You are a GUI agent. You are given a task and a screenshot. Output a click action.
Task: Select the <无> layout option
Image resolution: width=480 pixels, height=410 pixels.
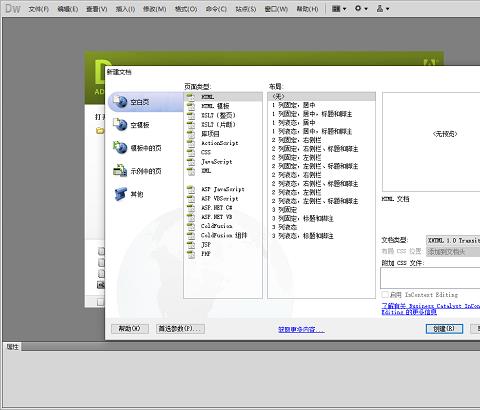tap(321, 97)
